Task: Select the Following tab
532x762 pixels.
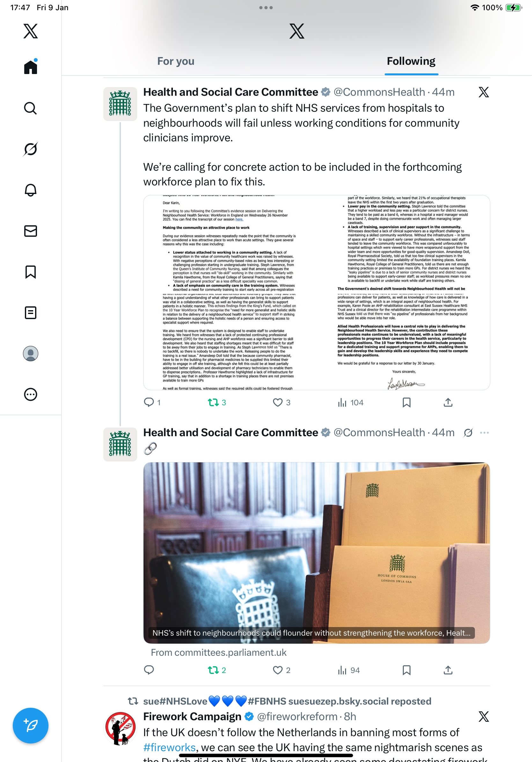Action: click(x=411, y=61)
